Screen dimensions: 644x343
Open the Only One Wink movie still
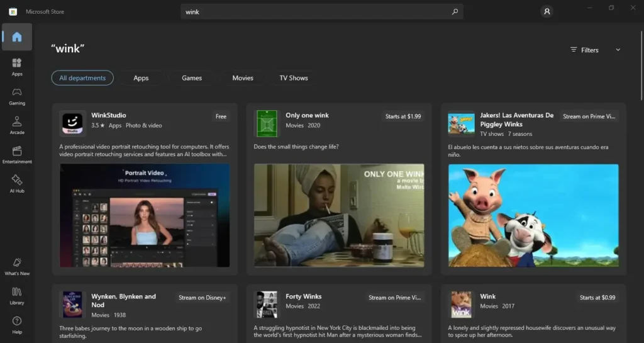[339, 215]
